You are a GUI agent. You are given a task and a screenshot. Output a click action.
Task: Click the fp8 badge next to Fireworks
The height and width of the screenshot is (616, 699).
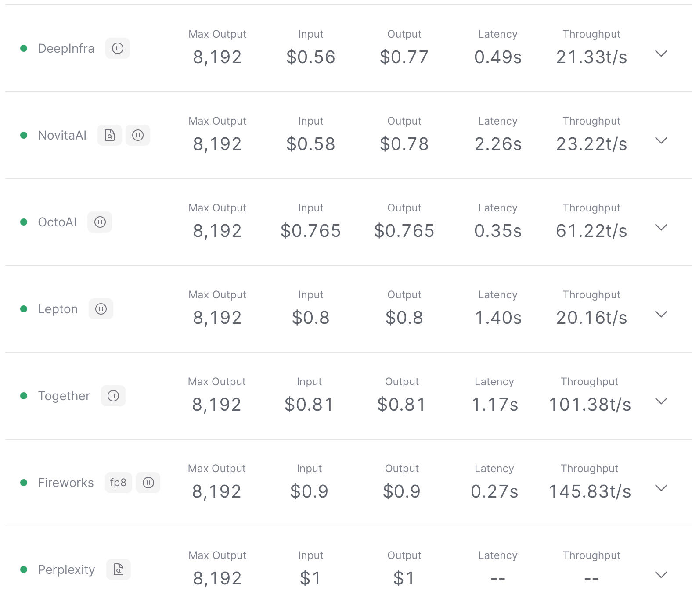click(x=118, y=483)
